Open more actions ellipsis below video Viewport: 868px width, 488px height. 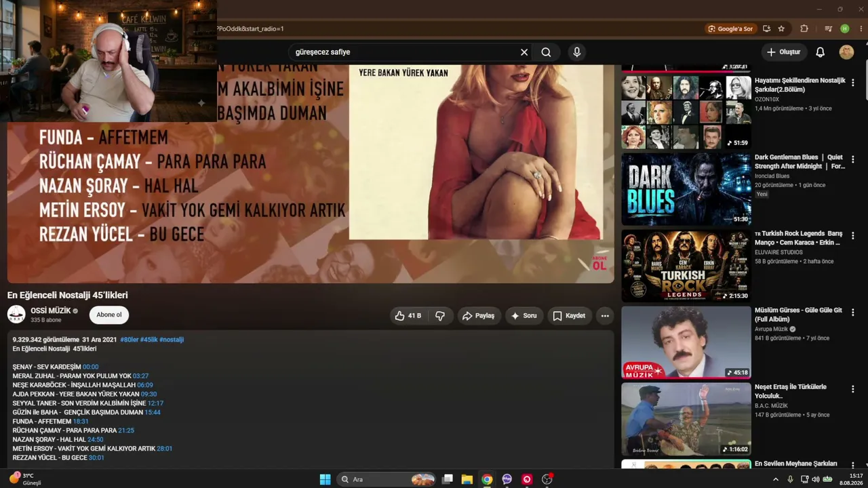(x=605, y=316)
